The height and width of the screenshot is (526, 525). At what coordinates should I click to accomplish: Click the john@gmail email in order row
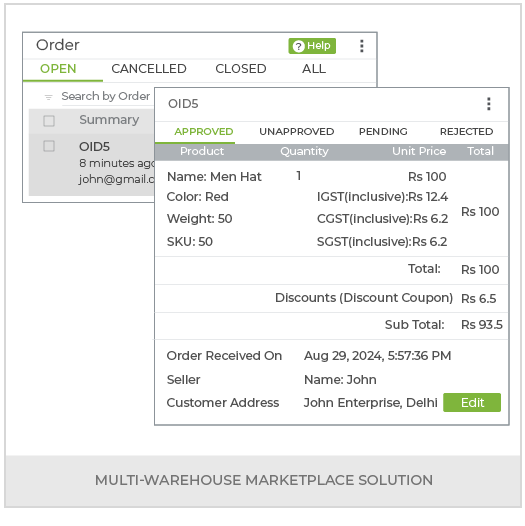(116, 179)
